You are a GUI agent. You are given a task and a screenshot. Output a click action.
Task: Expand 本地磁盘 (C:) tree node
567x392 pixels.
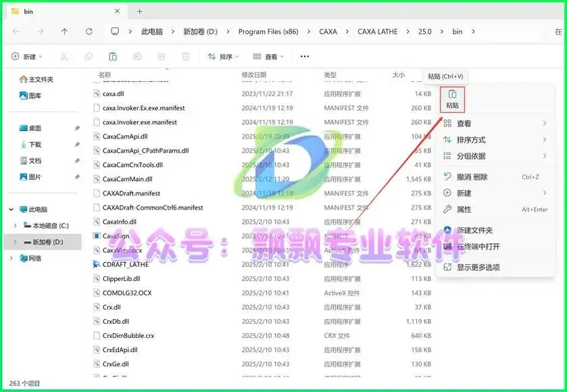(x=15, y=226)
